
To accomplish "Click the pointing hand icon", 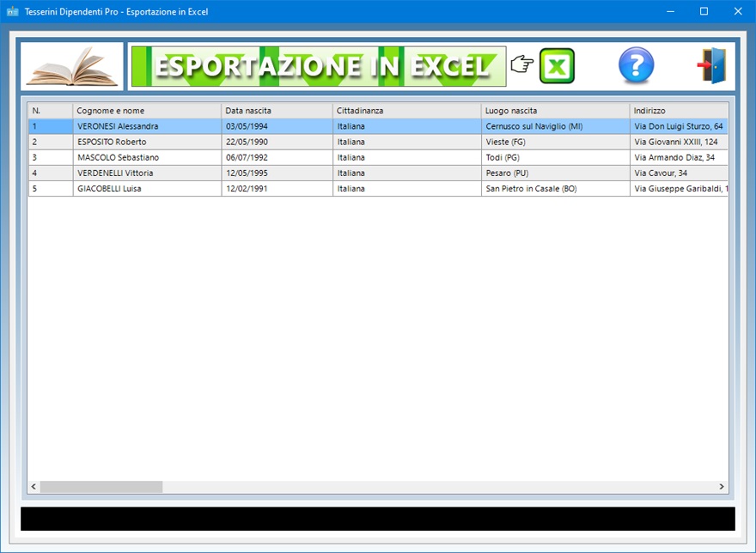I will click(x=521, y=64).
